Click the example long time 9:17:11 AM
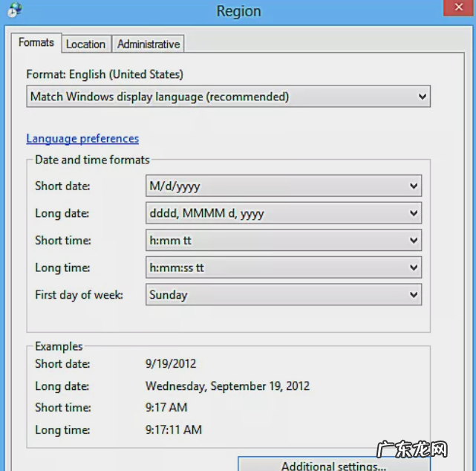Viewport: 476px width, 471px height. tap(174, 429)
